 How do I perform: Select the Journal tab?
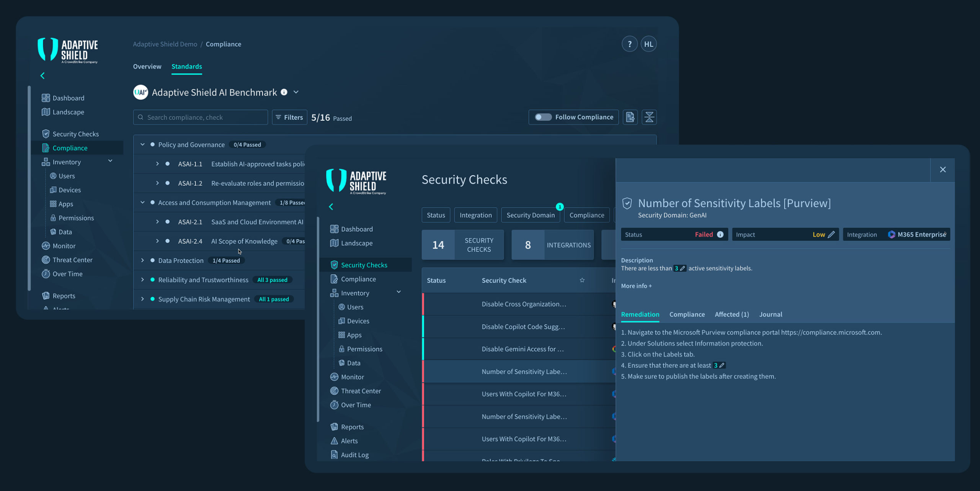(771, 314)
